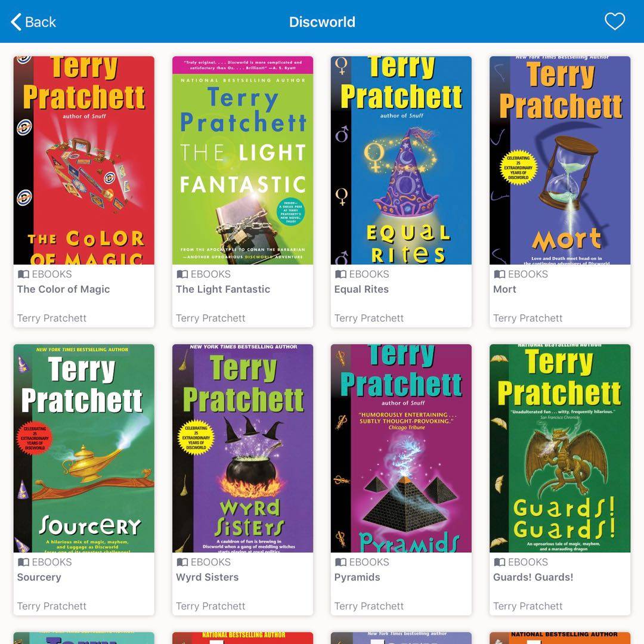Open the Sourcery lamp cover

(x=84, y=448)
